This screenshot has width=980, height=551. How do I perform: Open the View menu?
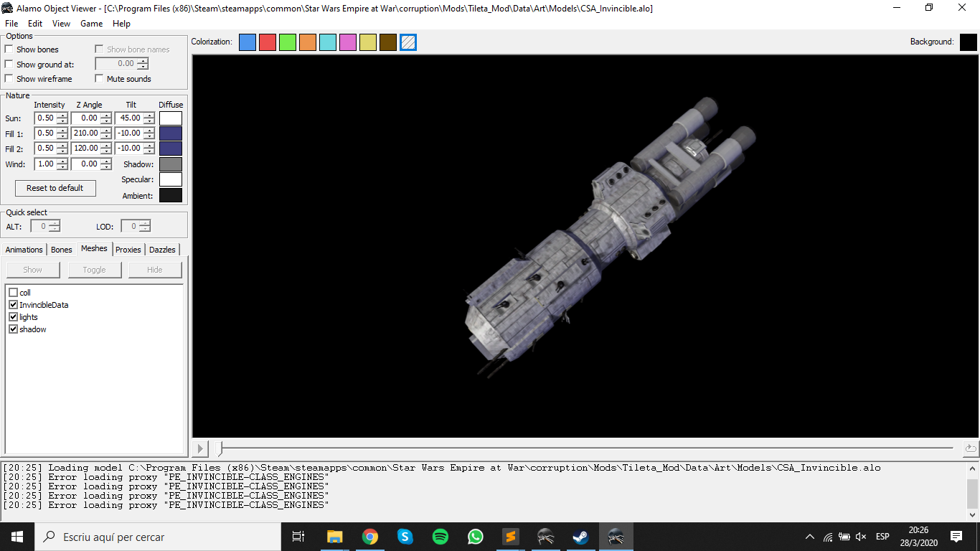click(62, 24)
